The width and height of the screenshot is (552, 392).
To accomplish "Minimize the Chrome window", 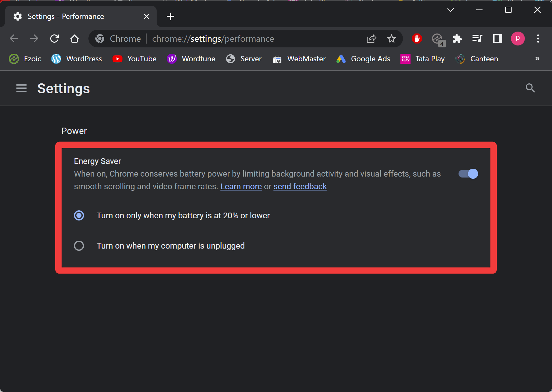I will pyautogui.click(x=479, y=10).
